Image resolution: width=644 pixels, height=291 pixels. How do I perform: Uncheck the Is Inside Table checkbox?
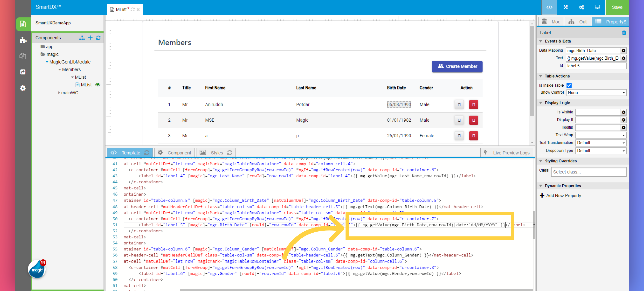[x=569, y=85]
